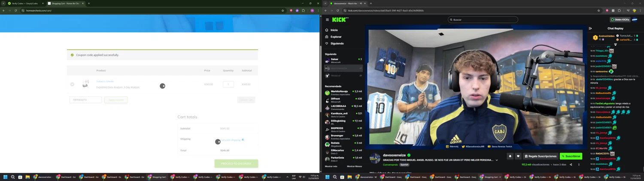Select Brunenger recommended channel
Viewport: 644px width, 181px height.
[x=343, y=137]
